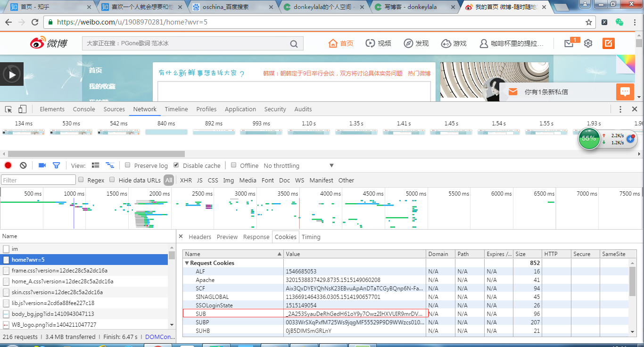Click the orange chat bubble icon
Viewport: 644px width, 347px height.
pyautogui.click(x=625, y=91)
